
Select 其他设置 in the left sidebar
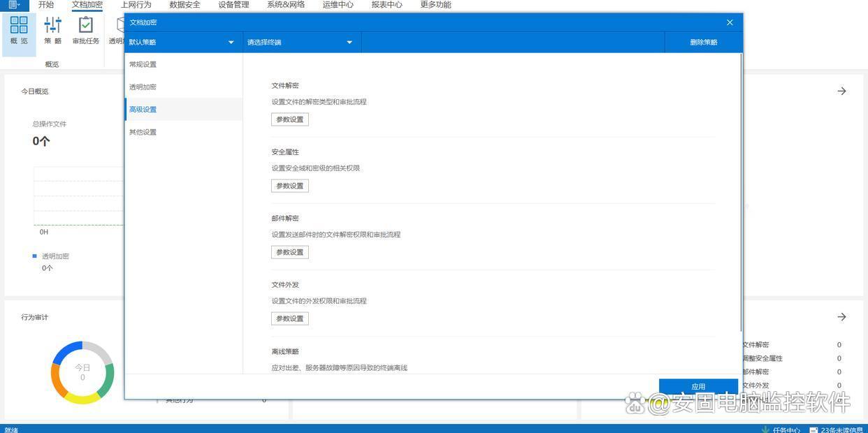click(x=143, y=132)
